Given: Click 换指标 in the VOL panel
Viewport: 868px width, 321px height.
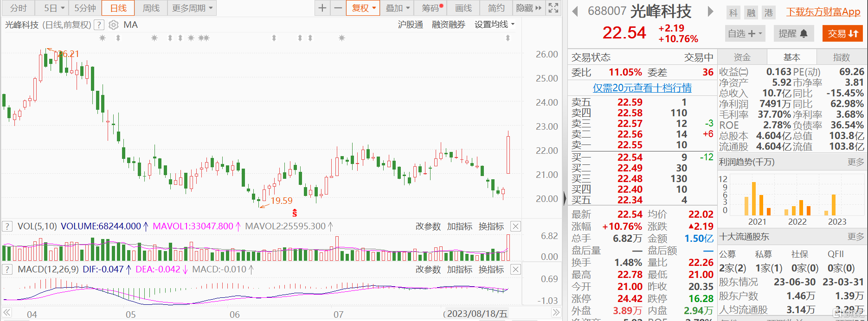Looking at the screenshot, I should (x=491, y=227).
